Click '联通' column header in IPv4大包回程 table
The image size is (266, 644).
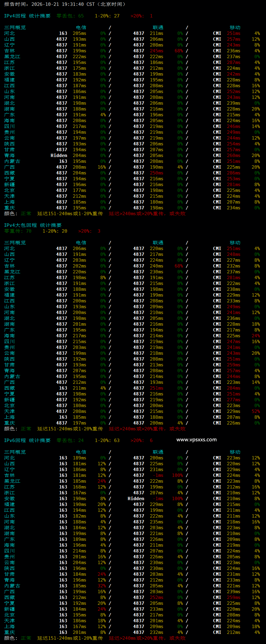158,243
